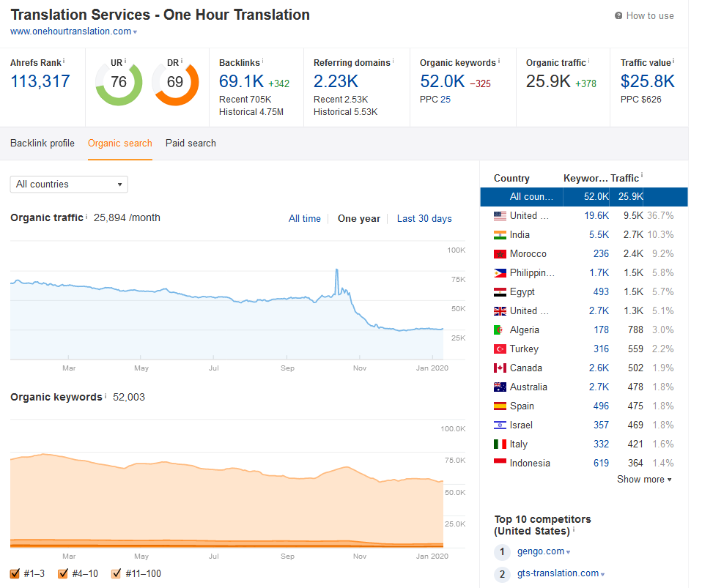The height and width of the screenshot is (588, 702).
Task: Click the info icon next to Traffic value
Action: [x=673, y=60]
